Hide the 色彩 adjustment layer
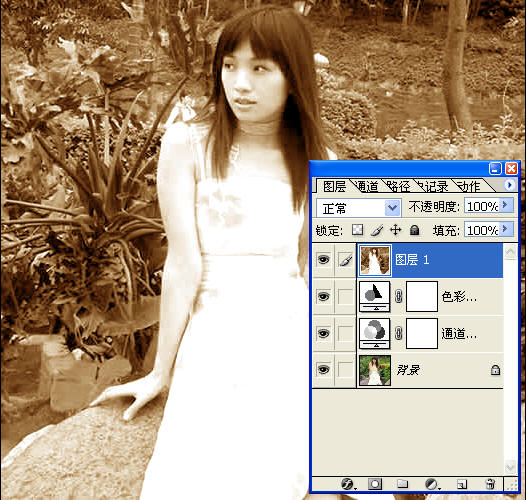526x500 pixels. [323, 296]
